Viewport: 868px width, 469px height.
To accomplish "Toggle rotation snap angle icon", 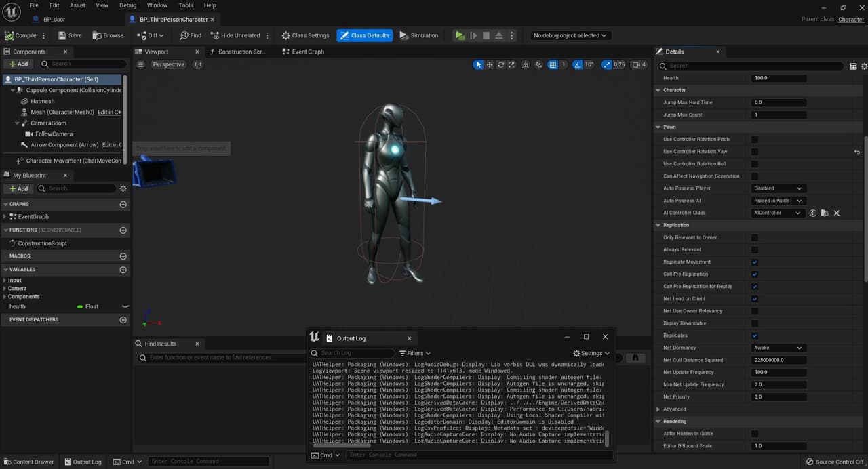I will [577, 64].
